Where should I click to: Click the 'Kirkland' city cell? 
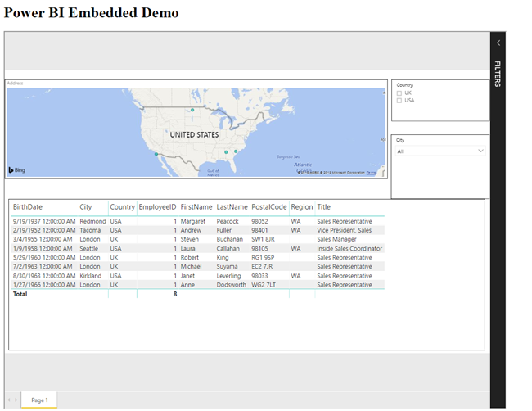(x=90, y=276)
